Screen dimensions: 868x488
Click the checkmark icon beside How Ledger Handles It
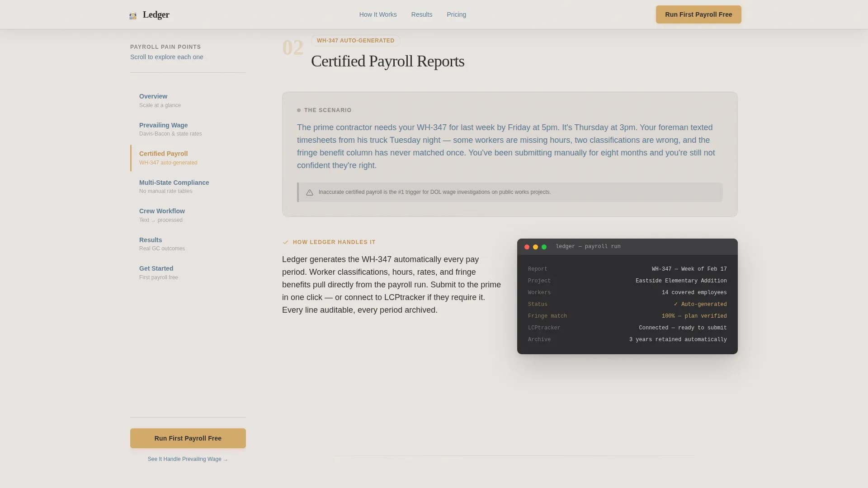point(286,243)
